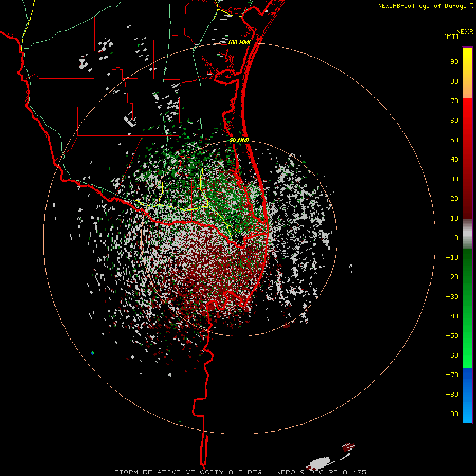Click the 50 value on velocity scale

(x=454, y=140)
